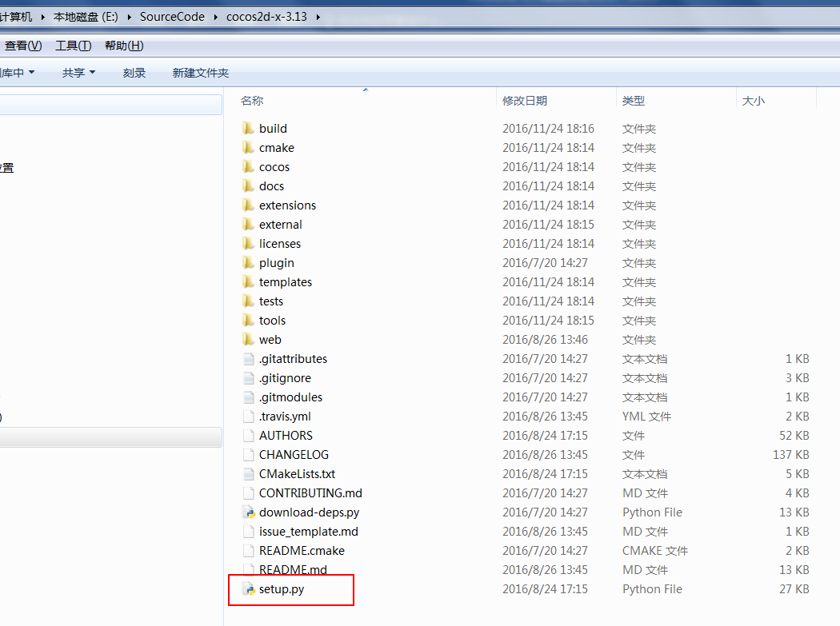The width and height of the screenshot is (840, 626).
Task: Click the README.cmake file icon
Action: pyautogui.click(x=249, y=551)
